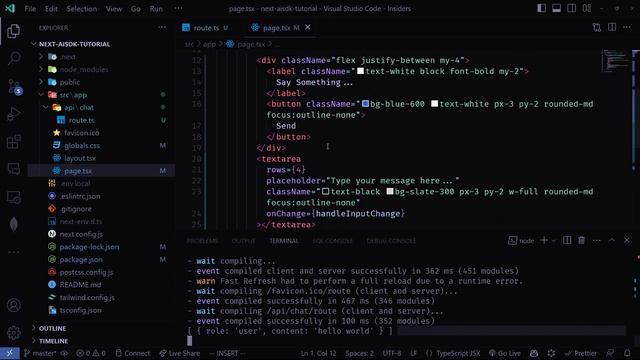Maximize the panel size chevron
Screen dimensions: 640x360
[x=612, y=240]
